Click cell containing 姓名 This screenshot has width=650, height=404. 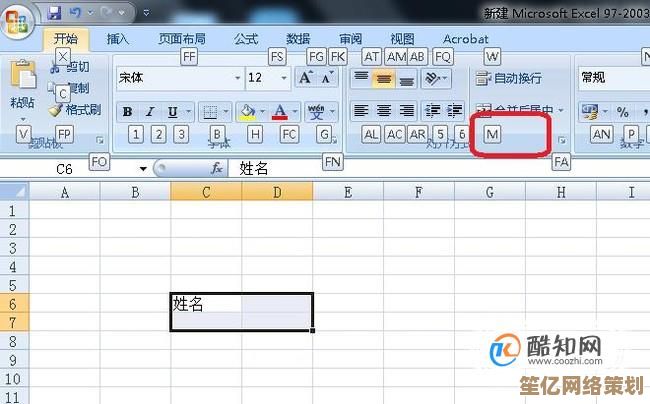(x=206, y=304)
